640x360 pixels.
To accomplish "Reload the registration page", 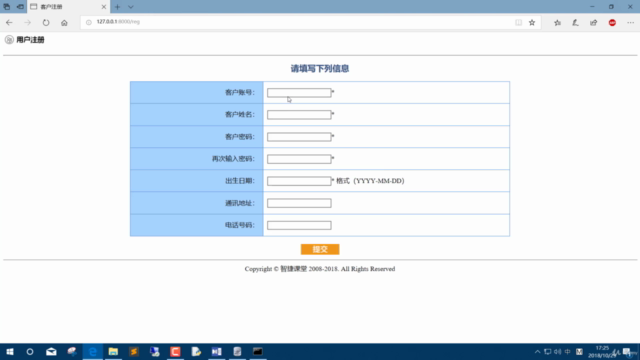I will [46, 22].
